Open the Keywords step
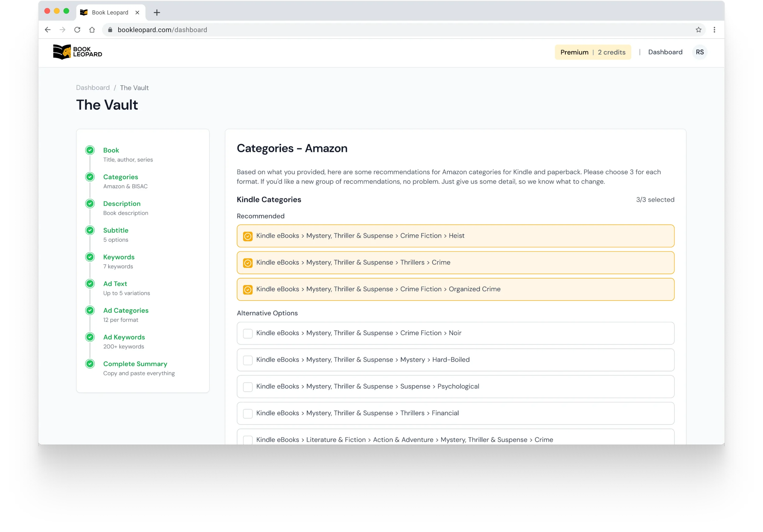This screenshot has height=532, width=763. [x=119, y=257]
